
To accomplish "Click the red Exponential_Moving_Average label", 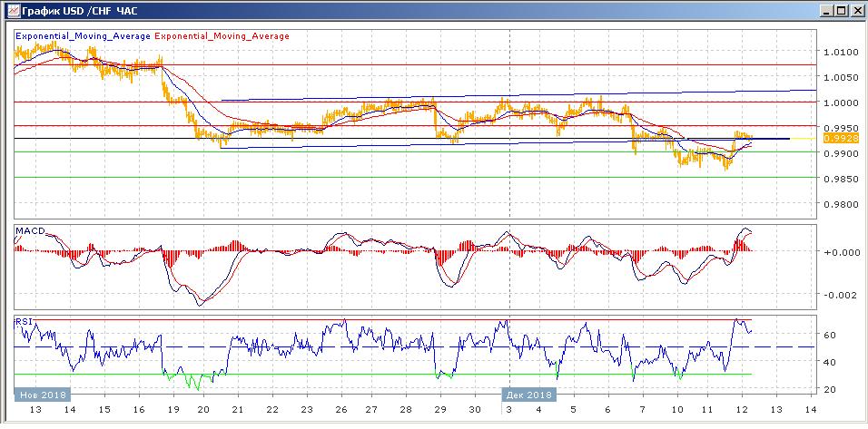I will pyautogui.click(x=222, y=36).
